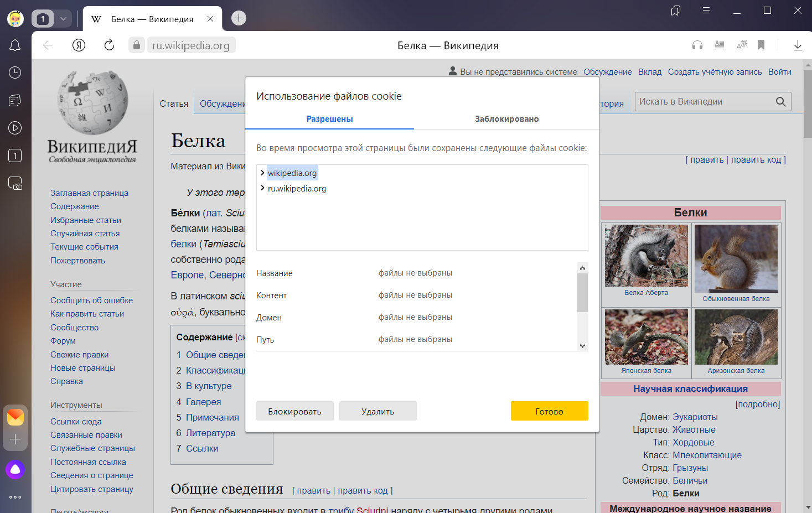Click the page vertical scrollbar thumb

tap(808, 104)
